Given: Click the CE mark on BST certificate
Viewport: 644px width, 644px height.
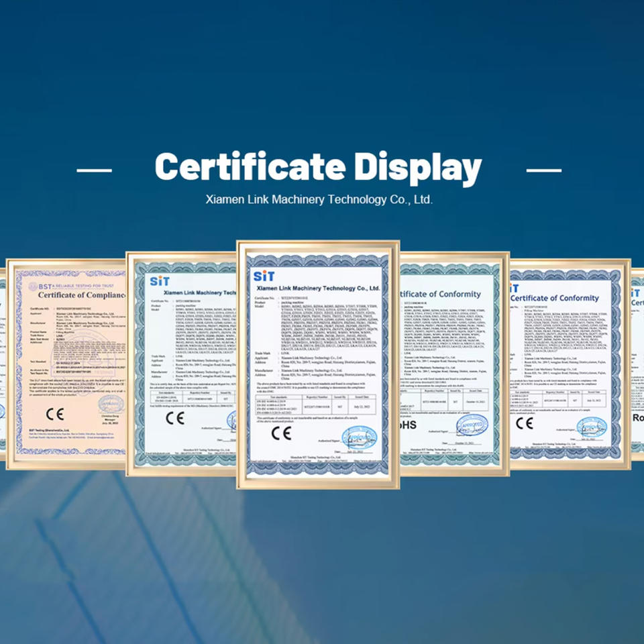Looking at the screenshot, I should pos(55,414).
